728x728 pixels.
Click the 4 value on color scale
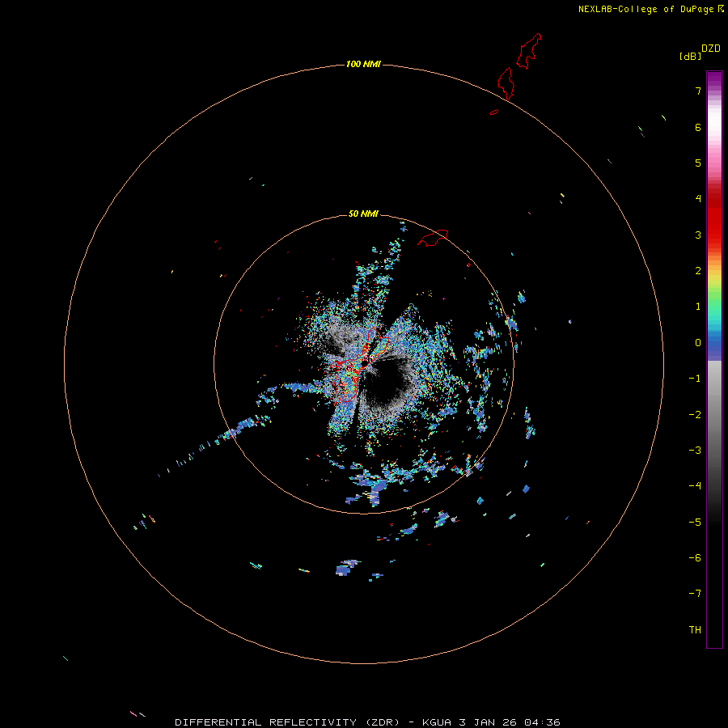click(698, 199)
